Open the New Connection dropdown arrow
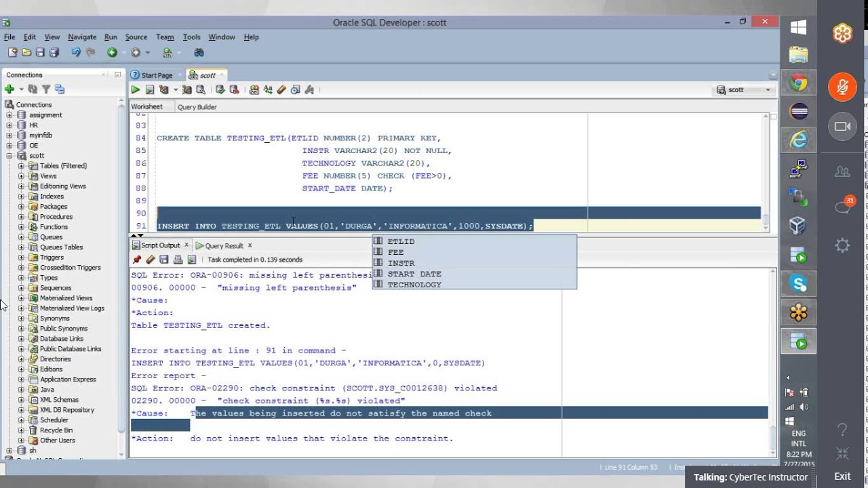 [x=21, y=89]
